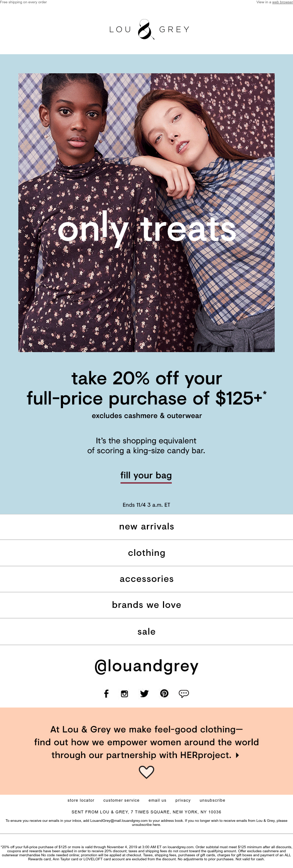The height and width of the screenshot is (868, 293).
Task: Click the Lou & Grey ampersand logo
Action: [x=146, y=29]
